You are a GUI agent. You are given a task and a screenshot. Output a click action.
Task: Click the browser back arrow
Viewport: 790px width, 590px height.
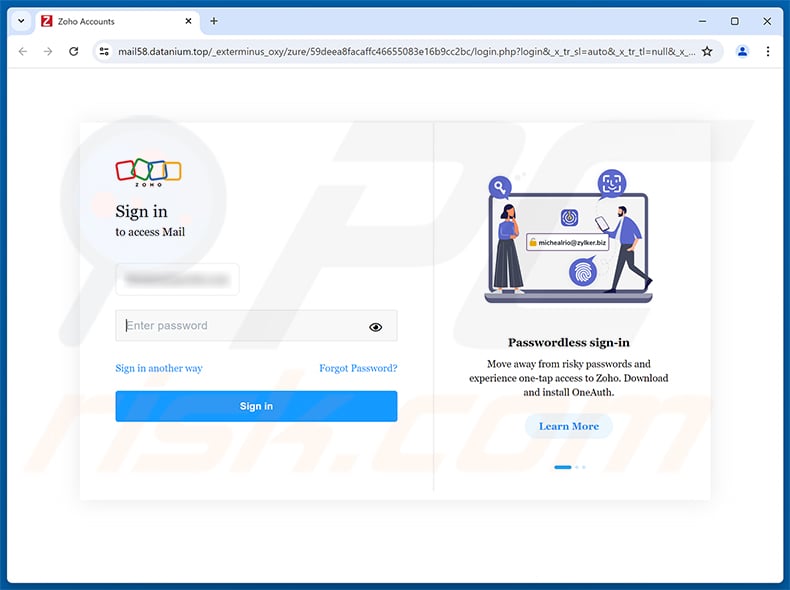[x=23, y=51]
